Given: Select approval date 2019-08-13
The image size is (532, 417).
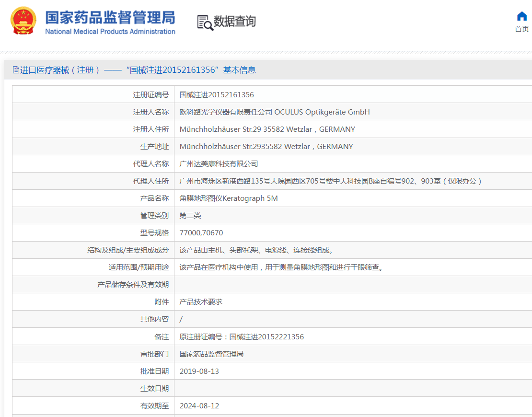Looking at the screenshot, I should (199, 371).
